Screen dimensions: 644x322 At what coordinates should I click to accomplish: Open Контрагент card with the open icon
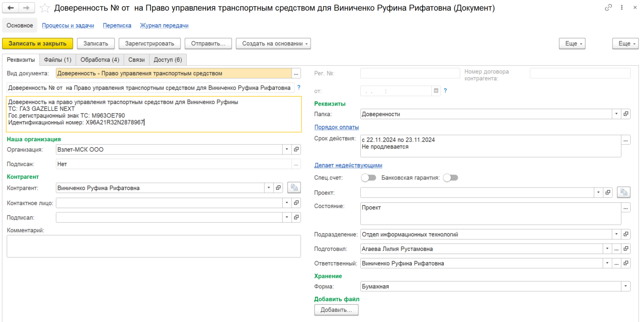tap(278, 188)
